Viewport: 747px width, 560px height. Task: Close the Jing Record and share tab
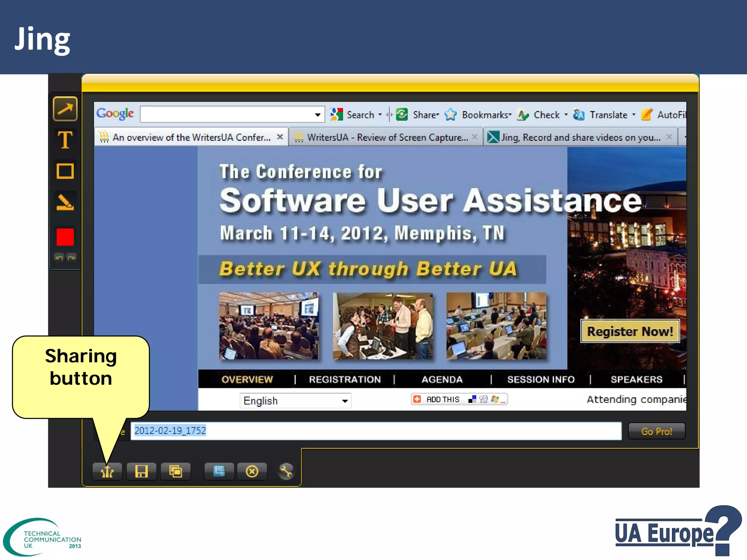[669, 137]
